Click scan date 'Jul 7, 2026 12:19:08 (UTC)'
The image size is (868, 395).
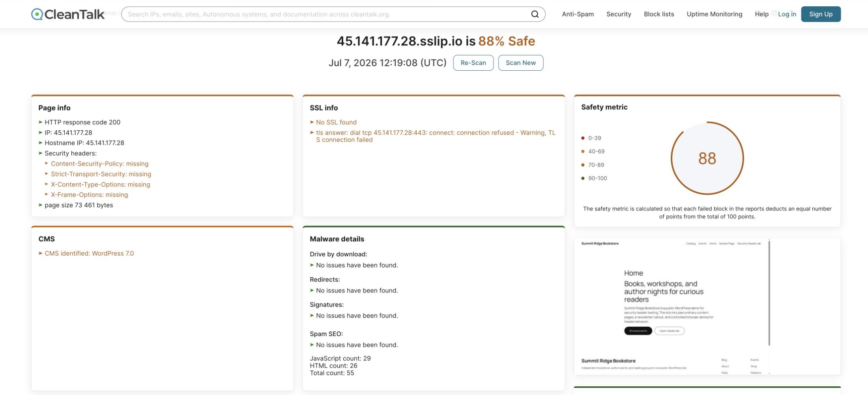[387, 63]
